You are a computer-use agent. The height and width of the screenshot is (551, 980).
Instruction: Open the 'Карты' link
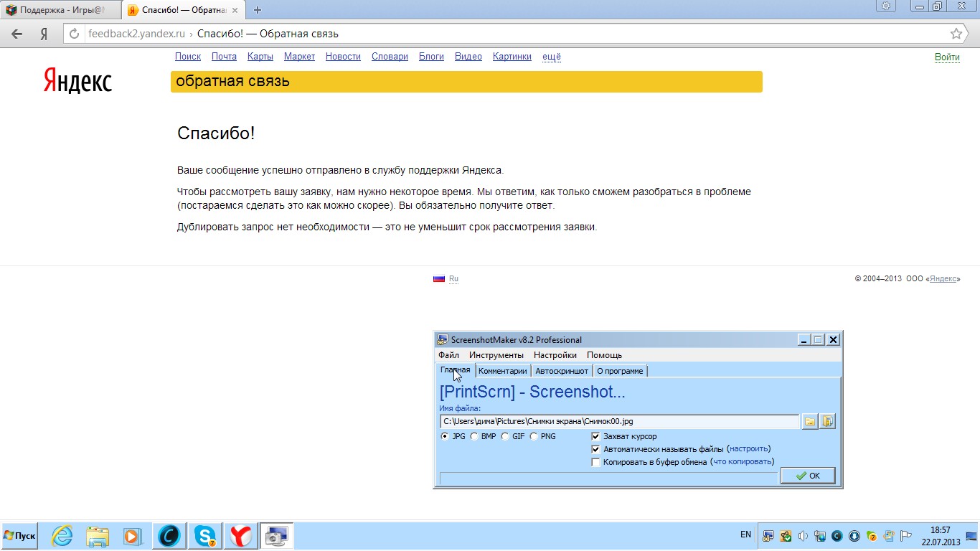point(260,57)
